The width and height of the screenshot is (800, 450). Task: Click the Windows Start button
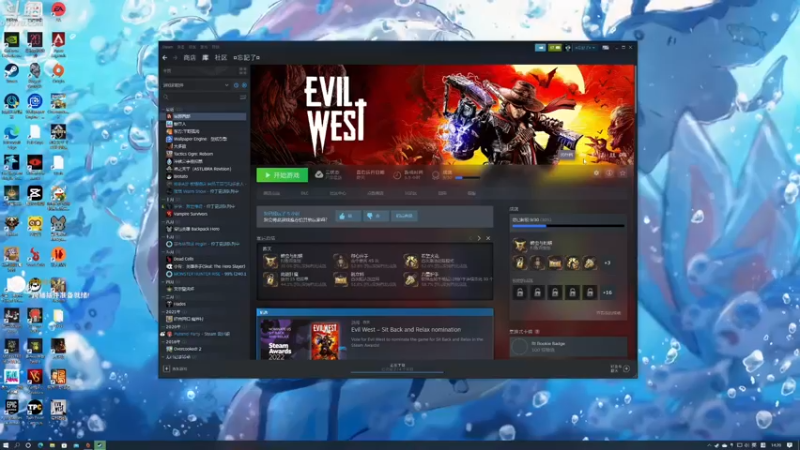[6, 445]
